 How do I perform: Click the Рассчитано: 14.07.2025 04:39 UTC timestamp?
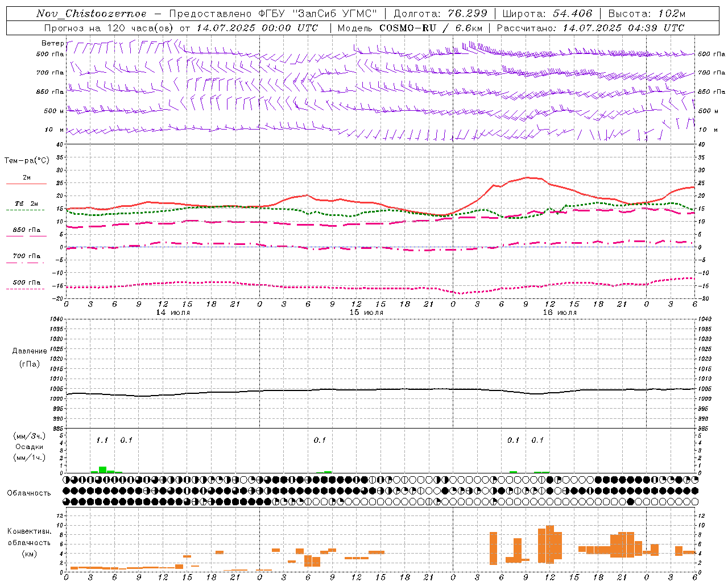(590, 28)
